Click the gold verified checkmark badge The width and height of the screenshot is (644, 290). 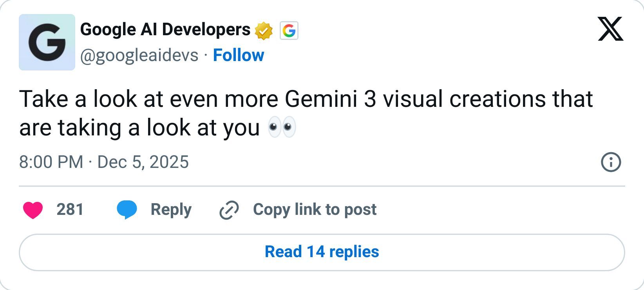264,31
